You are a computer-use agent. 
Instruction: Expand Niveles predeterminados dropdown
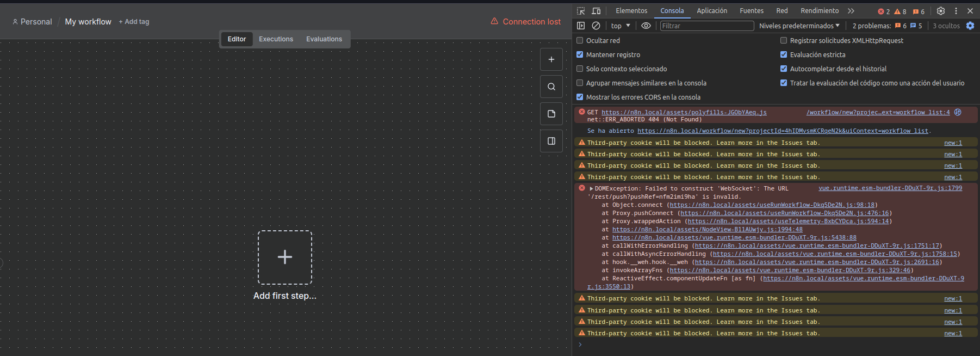click(799, 26)
